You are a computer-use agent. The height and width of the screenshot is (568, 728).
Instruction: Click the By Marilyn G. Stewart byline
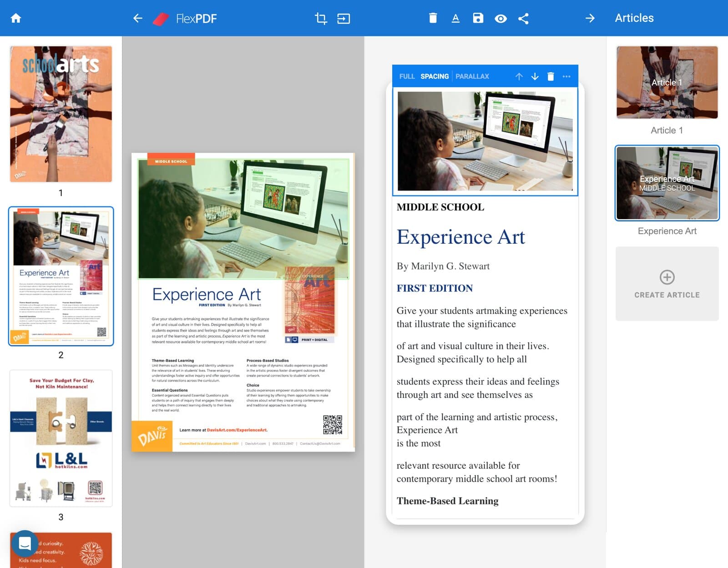[x=443, y=266]
